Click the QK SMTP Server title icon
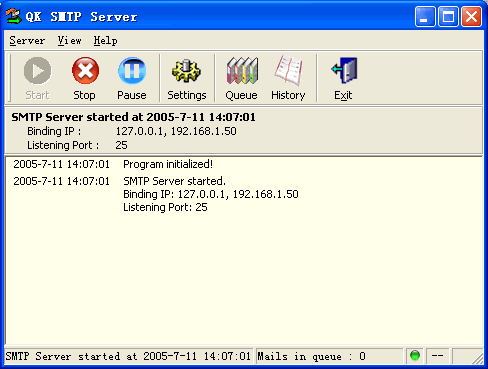 pyautogui.click(x=14, y=16)
